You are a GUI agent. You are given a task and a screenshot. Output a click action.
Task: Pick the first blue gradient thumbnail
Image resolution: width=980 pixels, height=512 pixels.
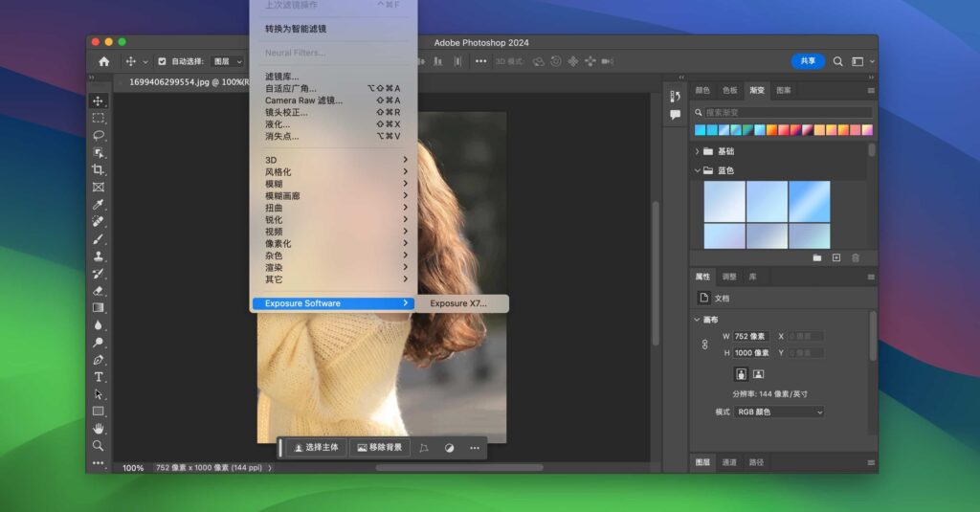click(724, 201)
